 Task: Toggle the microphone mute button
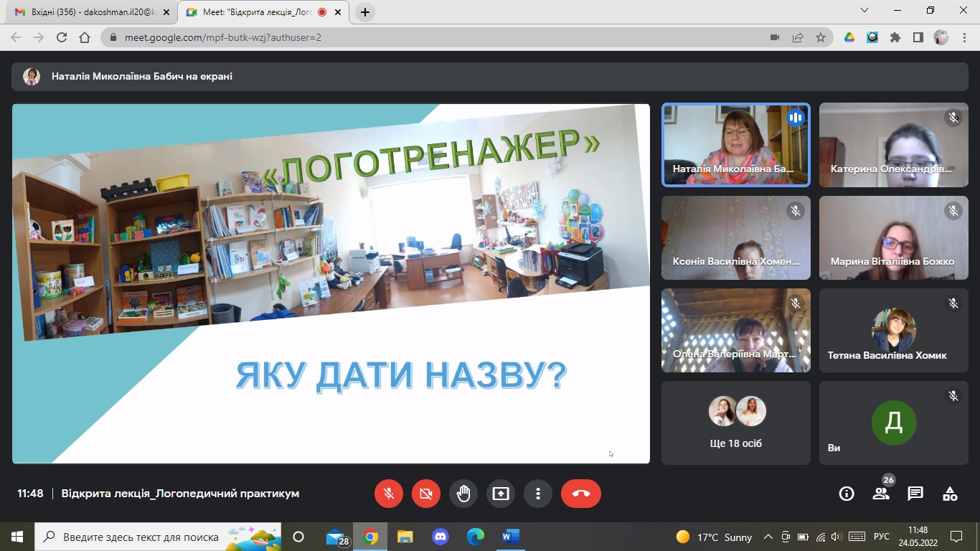[x=389, y=494]
